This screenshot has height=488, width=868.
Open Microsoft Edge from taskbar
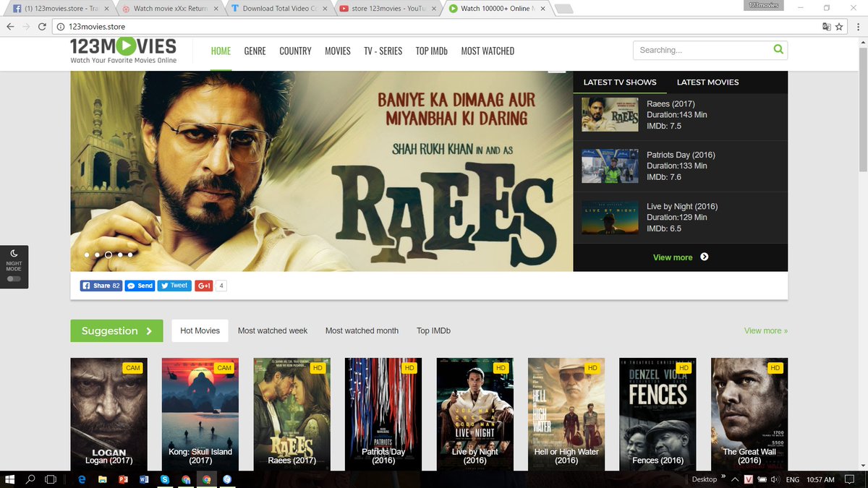(x=82, y=479)
